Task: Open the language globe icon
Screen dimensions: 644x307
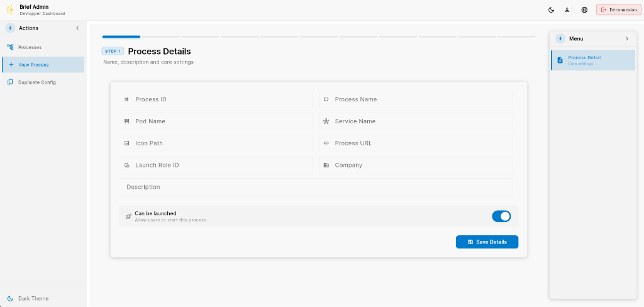Action: 584,10
